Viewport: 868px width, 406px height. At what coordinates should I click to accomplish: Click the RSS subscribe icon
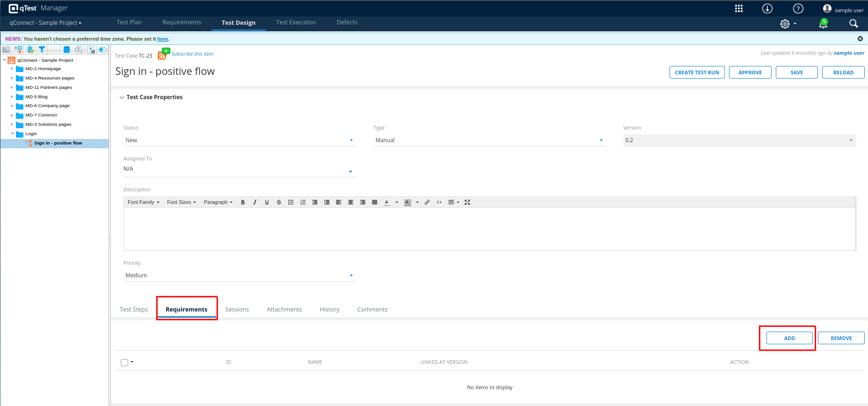click(x=162, y=56)
